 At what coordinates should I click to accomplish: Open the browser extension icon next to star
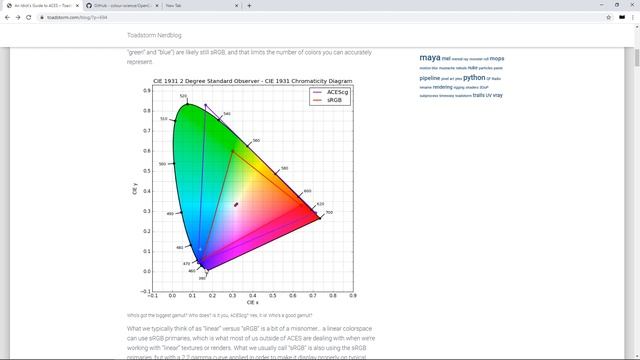click(x=622, y=18)
